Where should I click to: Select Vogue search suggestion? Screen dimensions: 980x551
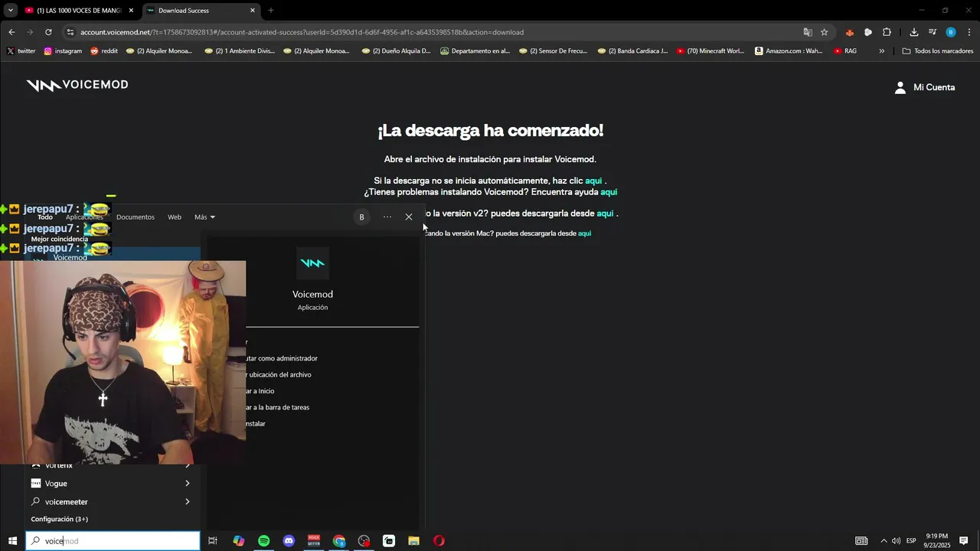pyautogui.click(x=111, y=484)
